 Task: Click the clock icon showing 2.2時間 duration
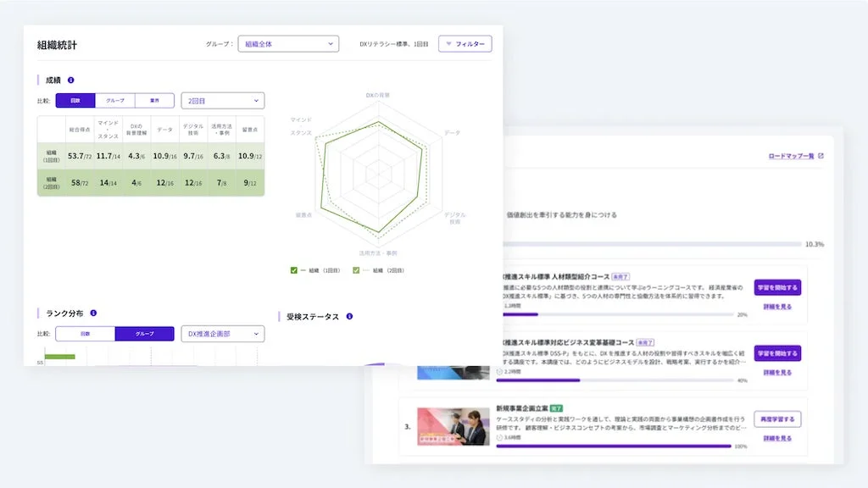[498, 372]
